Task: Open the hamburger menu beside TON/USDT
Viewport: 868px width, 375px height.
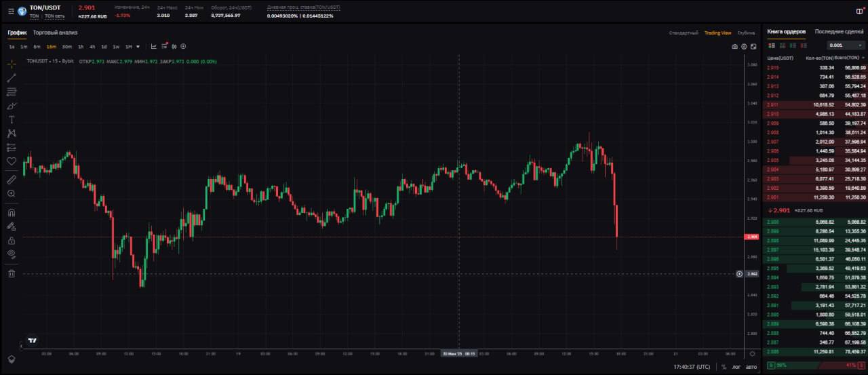Action: 11,11
